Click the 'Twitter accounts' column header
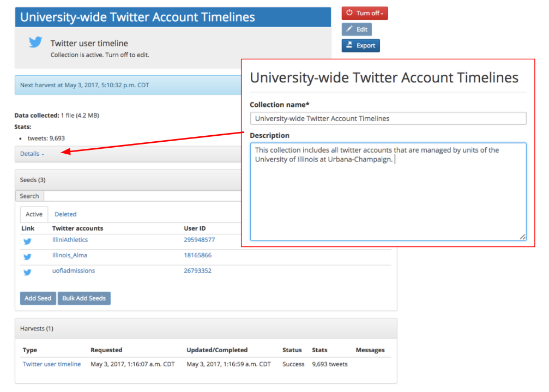This screenshot has height=392, width=549. click(x=78, y=228)
